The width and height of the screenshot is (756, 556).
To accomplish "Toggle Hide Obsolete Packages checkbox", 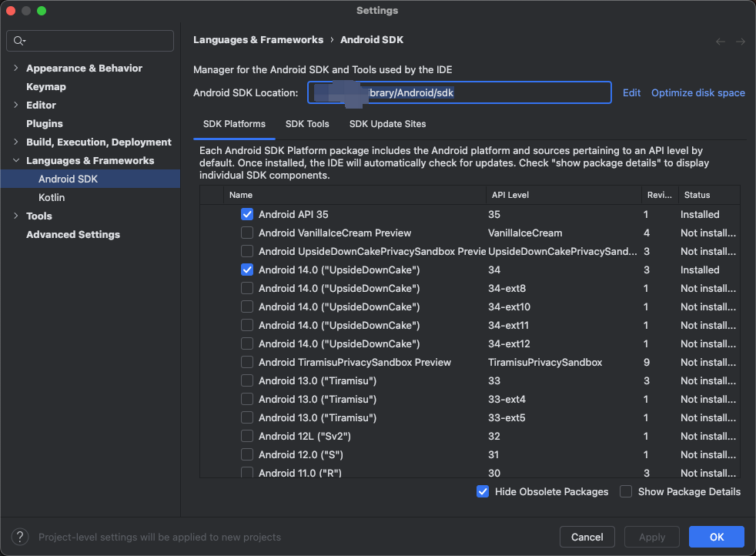I will point(483,491).
